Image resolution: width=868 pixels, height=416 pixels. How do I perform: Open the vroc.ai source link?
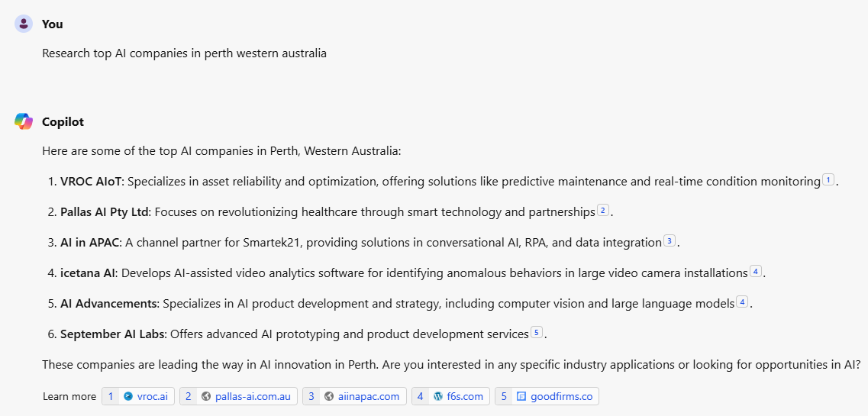tap(138, 396)
